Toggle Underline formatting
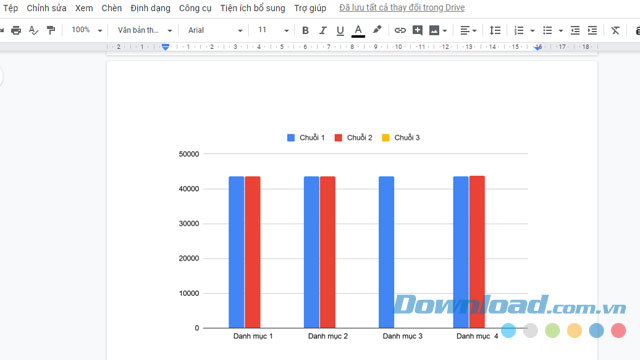 [x=340, y=30]
